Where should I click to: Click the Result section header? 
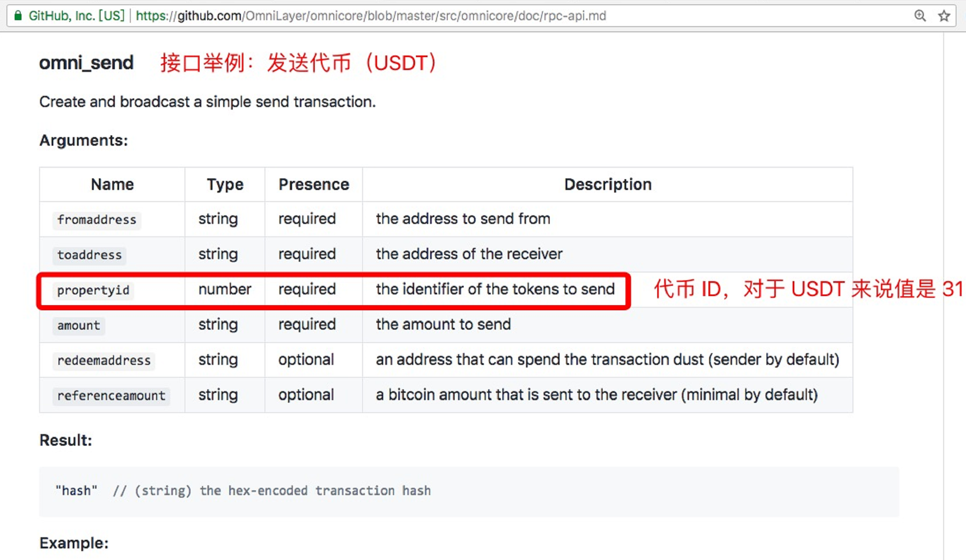pyautogui.click(x=65, y=440)
